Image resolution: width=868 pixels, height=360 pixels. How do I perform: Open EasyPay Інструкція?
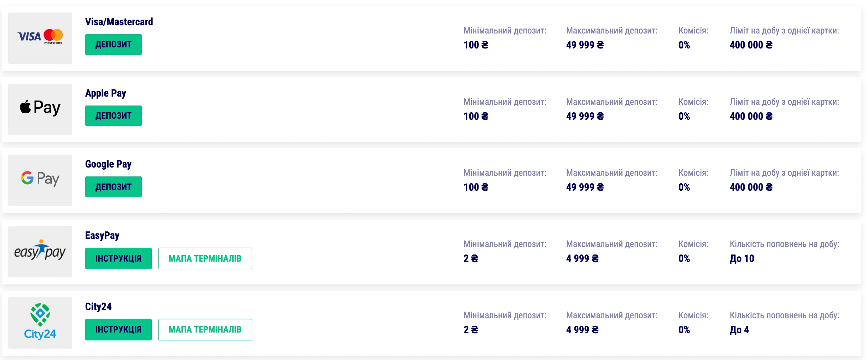[x=118, y=258]
